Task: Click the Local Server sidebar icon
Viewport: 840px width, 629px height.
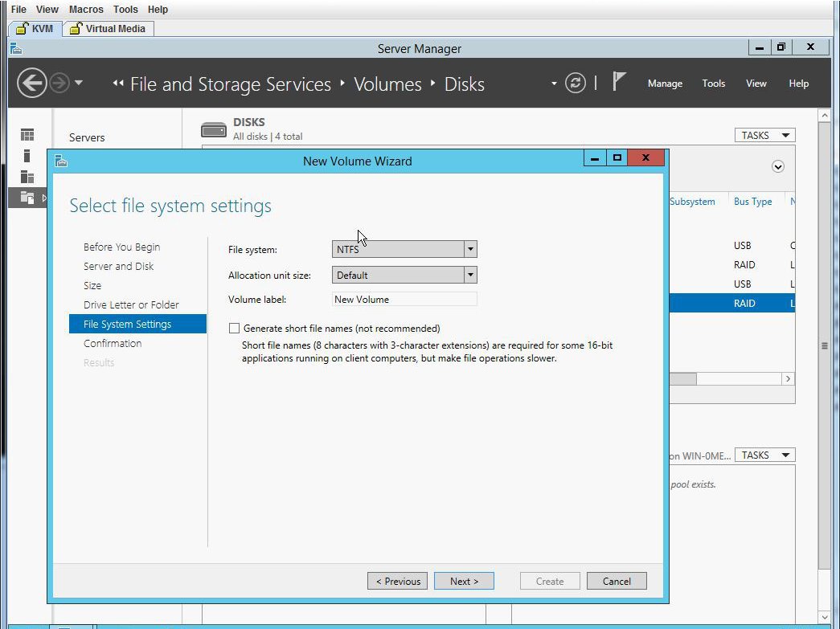Action: (x=27, y=156)
